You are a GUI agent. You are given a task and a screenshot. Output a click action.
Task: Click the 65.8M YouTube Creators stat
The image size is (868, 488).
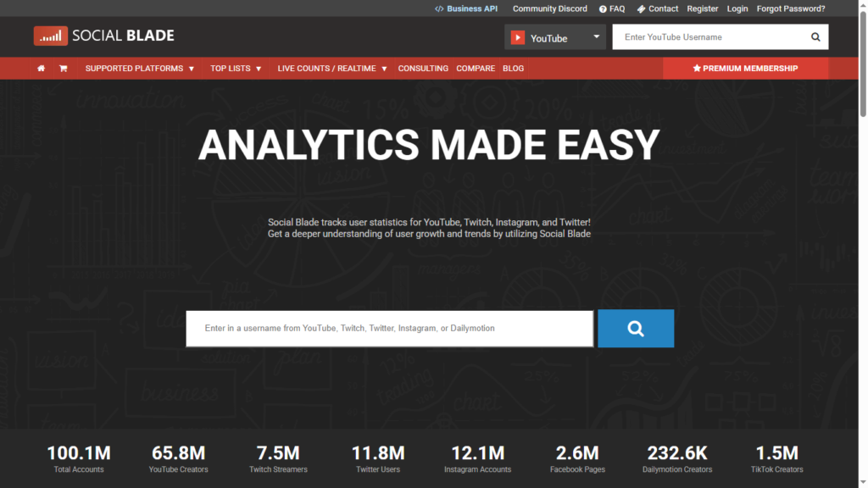point(178,459)
